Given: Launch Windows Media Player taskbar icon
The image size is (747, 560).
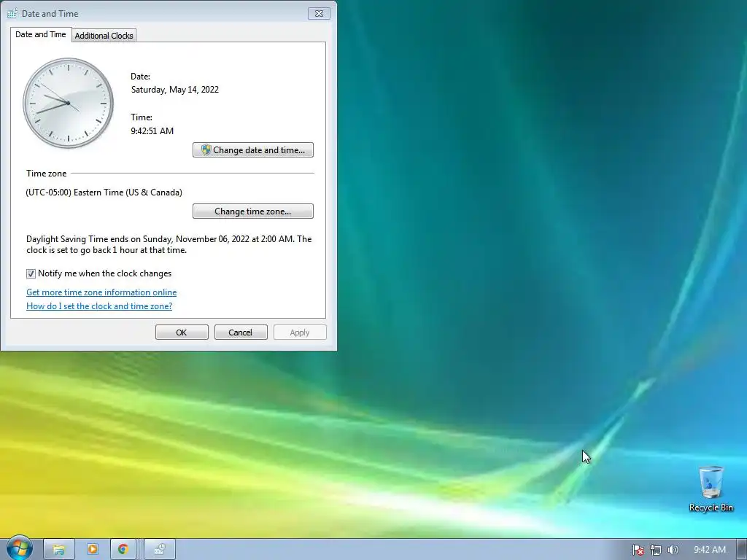Looking at the screenshot, I should tap(93, 550).
